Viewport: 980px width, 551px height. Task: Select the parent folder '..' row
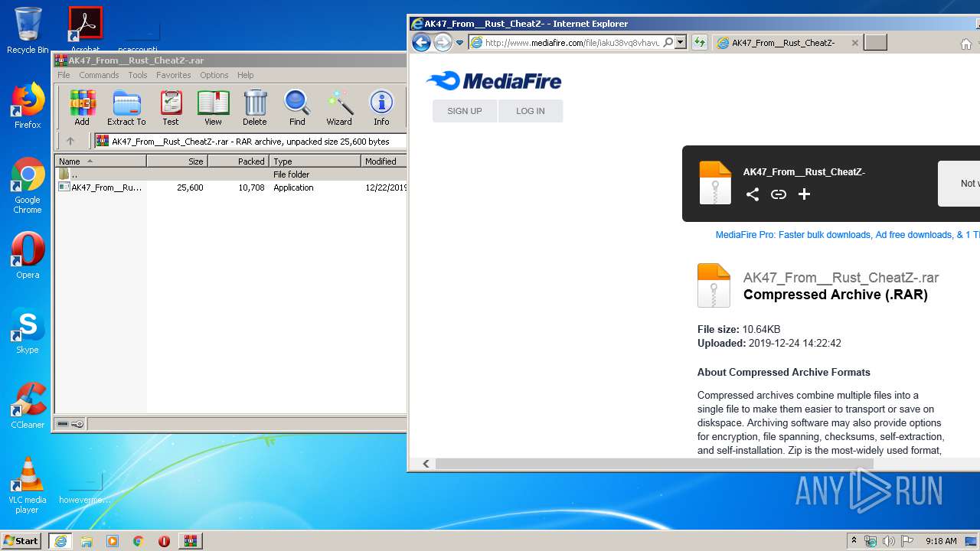pyautogui.click(x=231, y=174)
